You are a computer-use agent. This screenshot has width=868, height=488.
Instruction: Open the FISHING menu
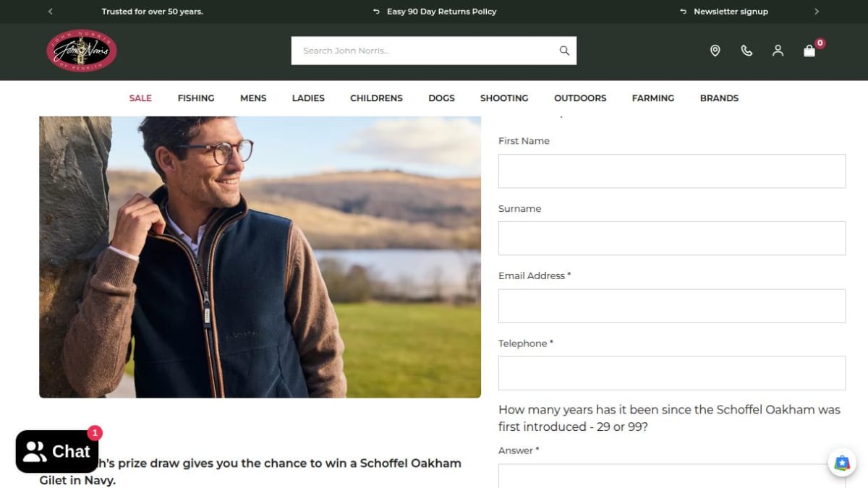[x=196, y=98]
